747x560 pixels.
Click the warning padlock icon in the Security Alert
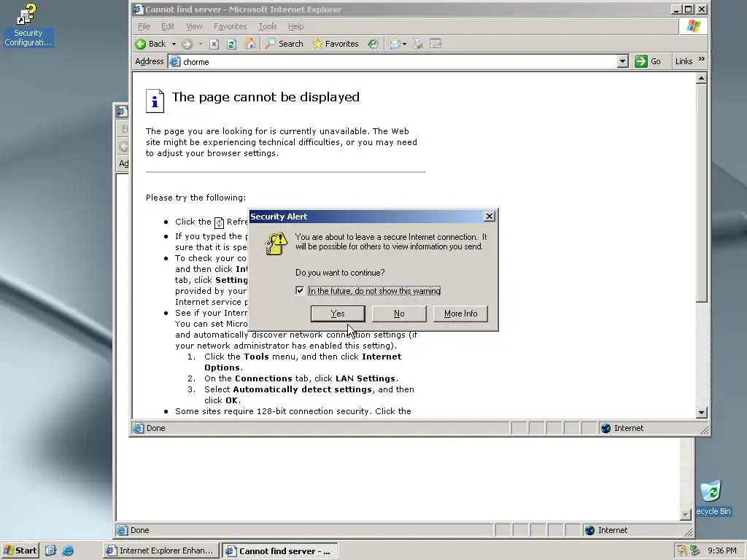(x=276, y=244)
